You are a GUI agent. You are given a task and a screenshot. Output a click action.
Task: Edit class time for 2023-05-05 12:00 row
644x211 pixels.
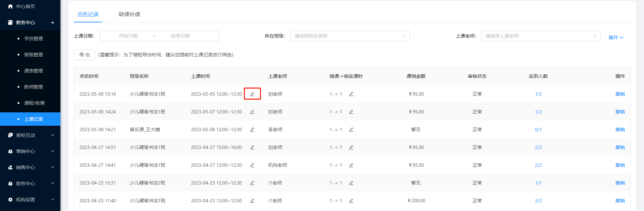pyautogui.click(x=252, y=94)
